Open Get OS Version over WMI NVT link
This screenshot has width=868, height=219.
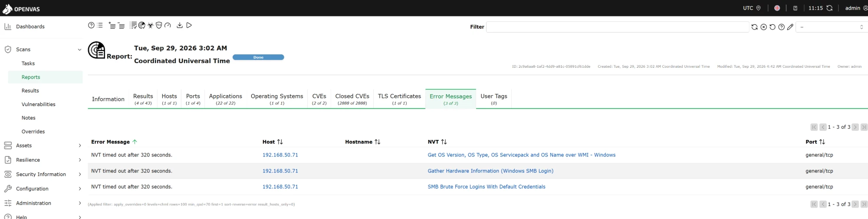[521, 155]
